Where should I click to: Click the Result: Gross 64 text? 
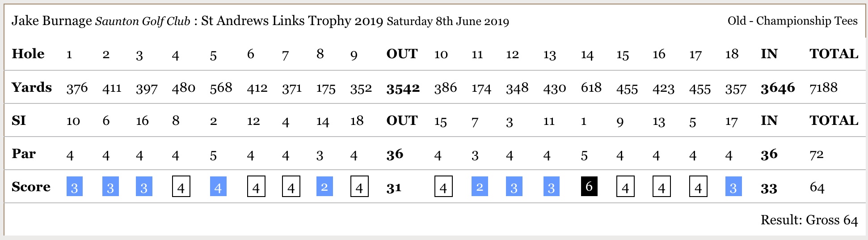pos(809,220)
